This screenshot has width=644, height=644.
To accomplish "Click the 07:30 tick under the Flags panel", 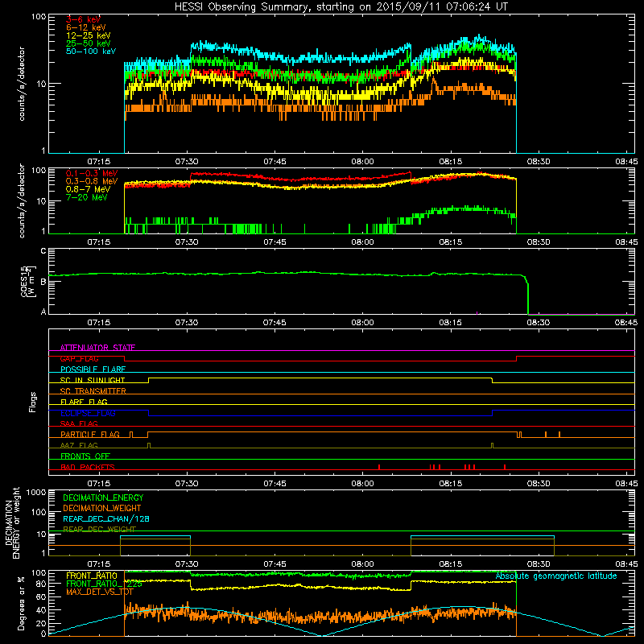I will click(x=187, y=484).
